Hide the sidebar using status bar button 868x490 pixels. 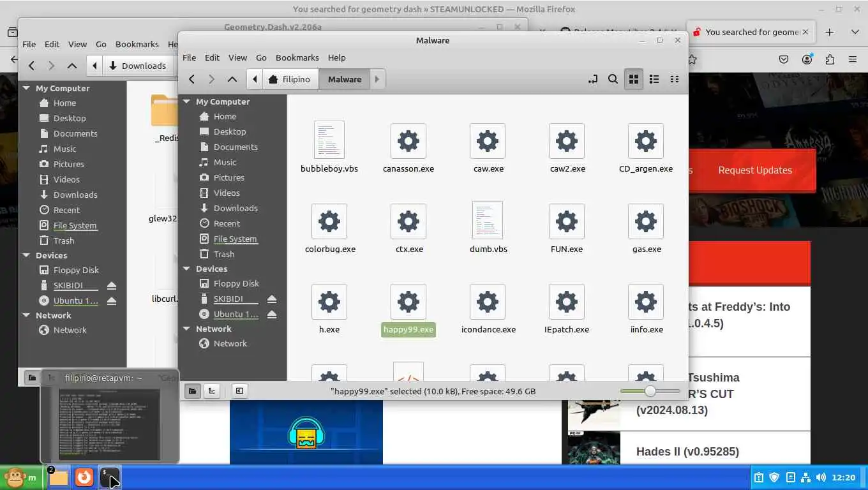pyautogui.click(x=239, y=391)
